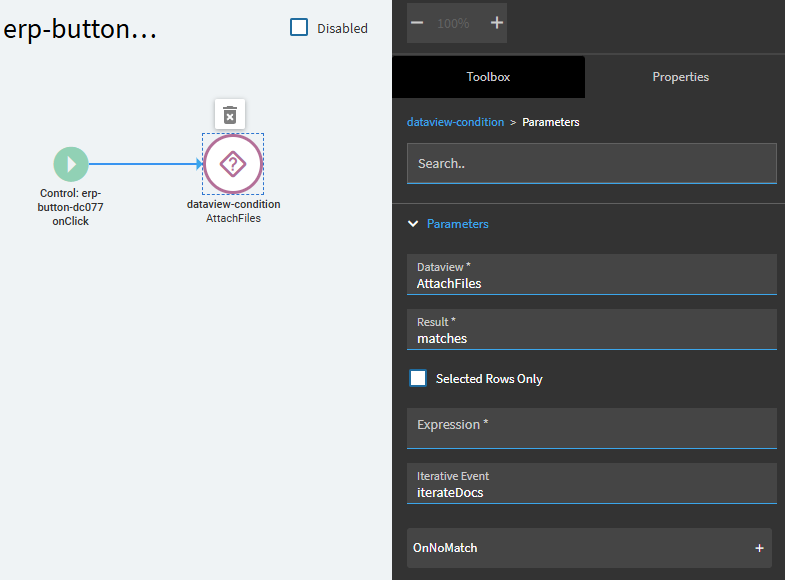Add OnNoMatch action with plus icon

pos(759,548)
